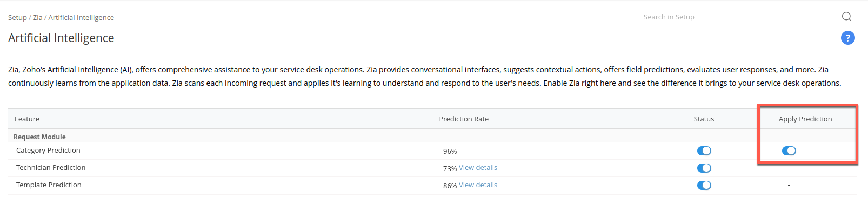Disable Apply Prediction for Category Prediction
Viewport: 868px width, 204px height.
(789, 151)
